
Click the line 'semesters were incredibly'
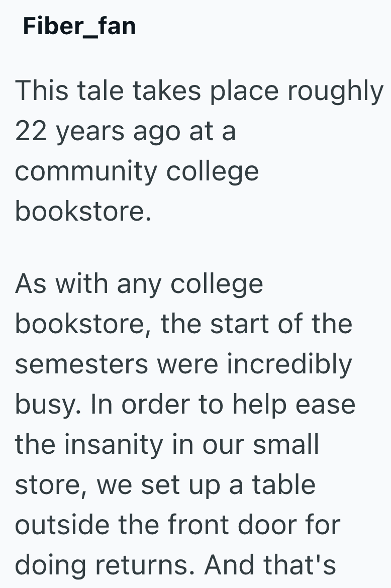pyautogui.click(x=184, y=364)
